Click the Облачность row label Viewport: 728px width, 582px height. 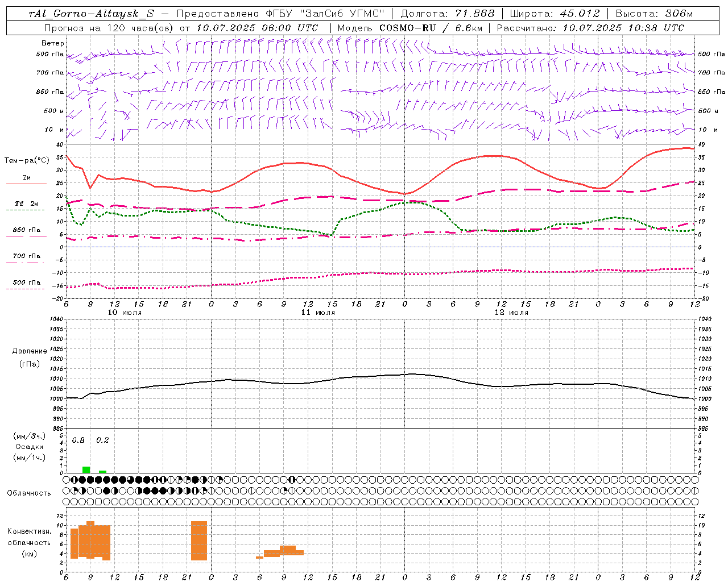29,493
